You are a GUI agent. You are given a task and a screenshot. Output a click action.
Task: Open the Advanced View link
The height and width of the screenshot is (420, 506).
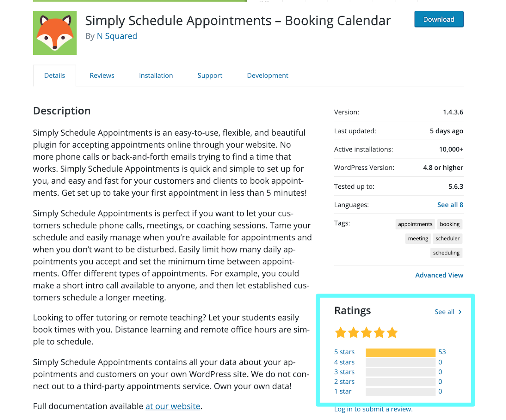click(439, 275)
